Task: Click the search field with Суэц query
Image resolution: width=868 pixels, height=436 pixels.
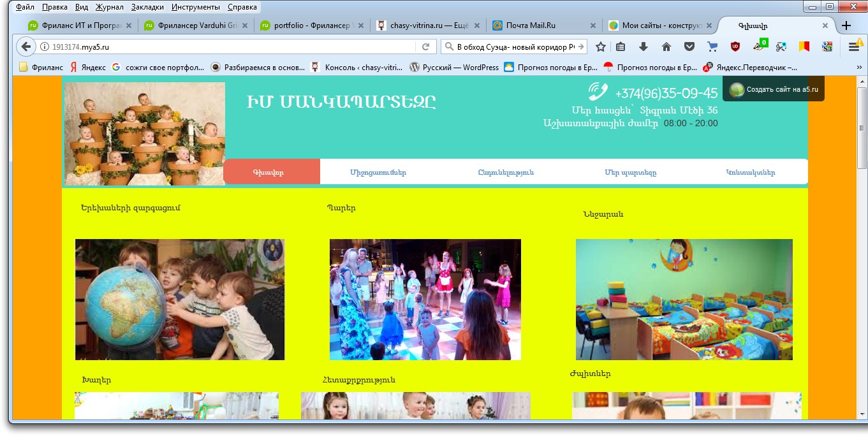Action: pyautogui.click(x=515, y=47)
